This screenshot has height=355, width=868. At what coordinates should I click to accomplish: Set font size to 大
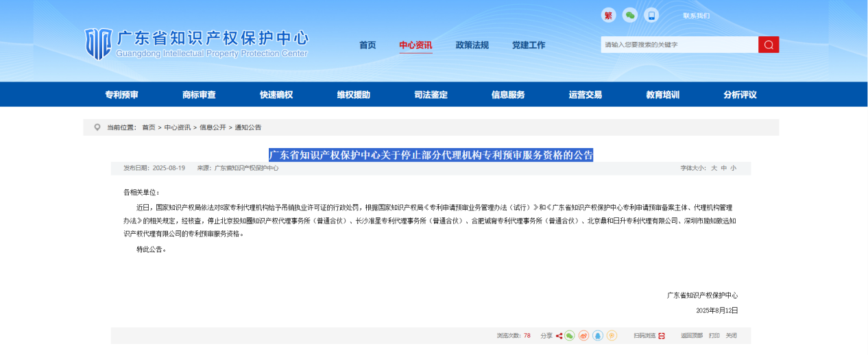click(x=714, y=168)
